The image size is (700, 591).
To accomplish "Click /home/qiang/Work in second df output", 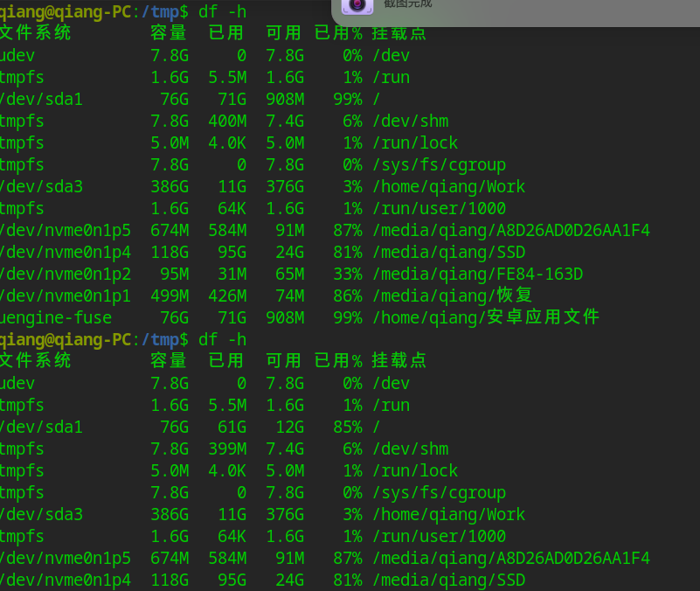I will [449, 515].
